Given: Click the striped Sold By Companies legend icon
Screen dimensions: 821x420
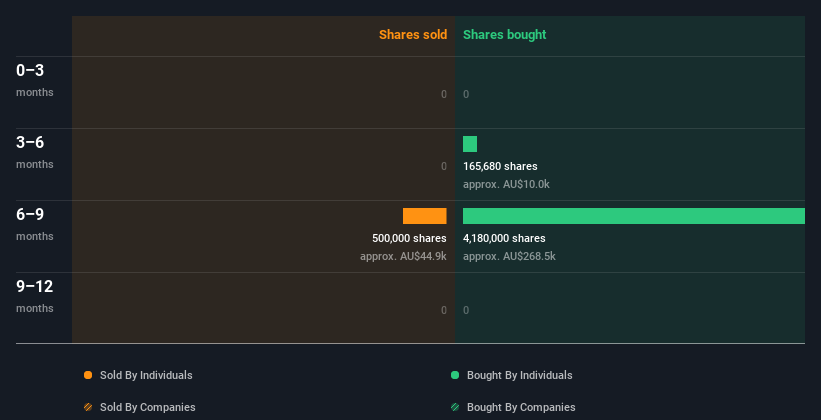Looking at the screenshot, I should click(88, 407).
